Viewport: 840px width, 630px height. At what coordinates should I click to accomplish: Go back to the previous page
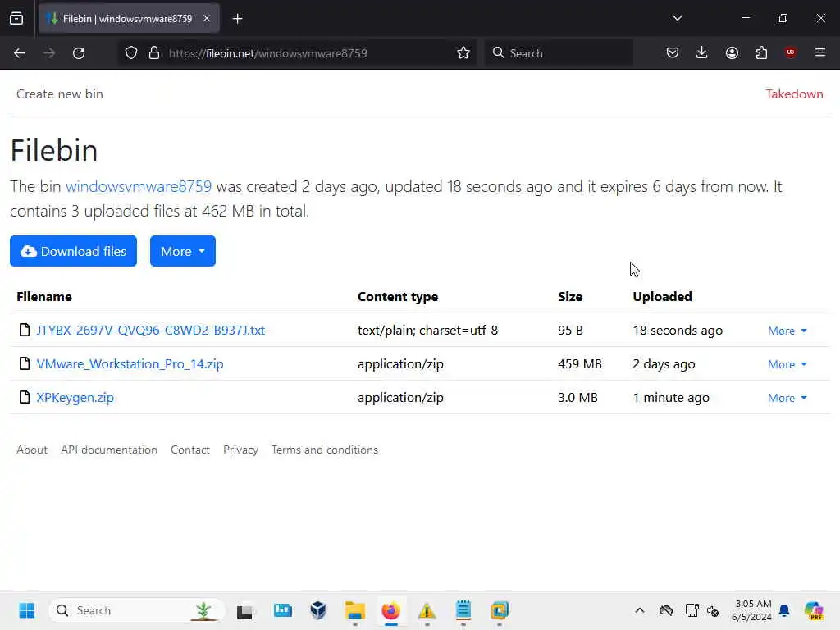click(20, 53)
